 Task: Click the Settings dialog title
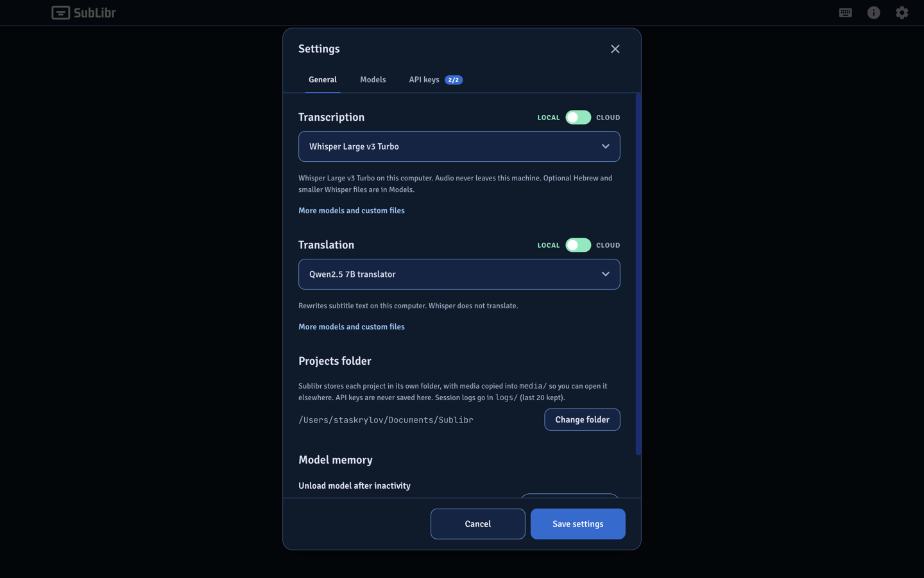319,49
